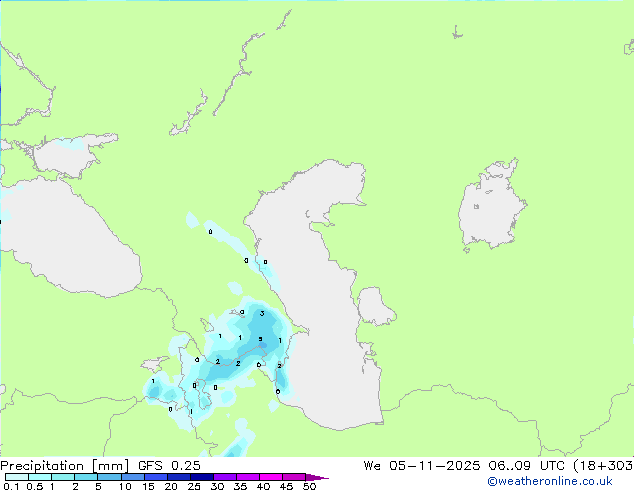Click the 'We 05-11-2025' date text
Screen dimensions: 634x490
click(422, 466)
